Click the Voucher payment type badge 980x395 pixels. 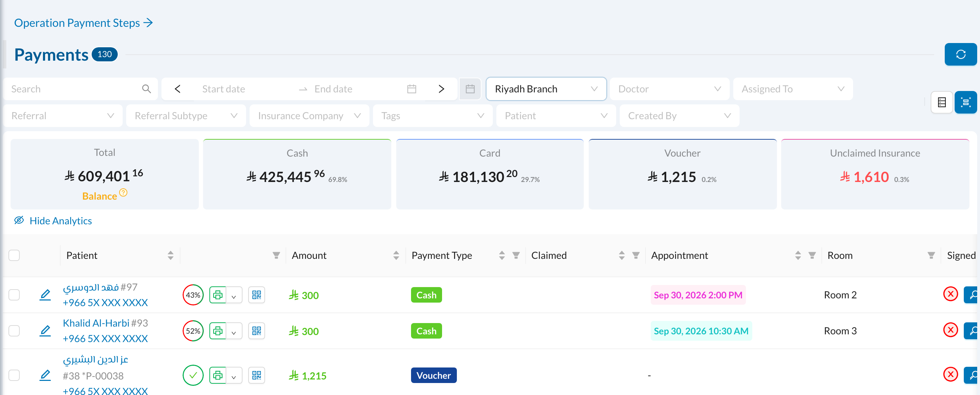tap(433, 376)
